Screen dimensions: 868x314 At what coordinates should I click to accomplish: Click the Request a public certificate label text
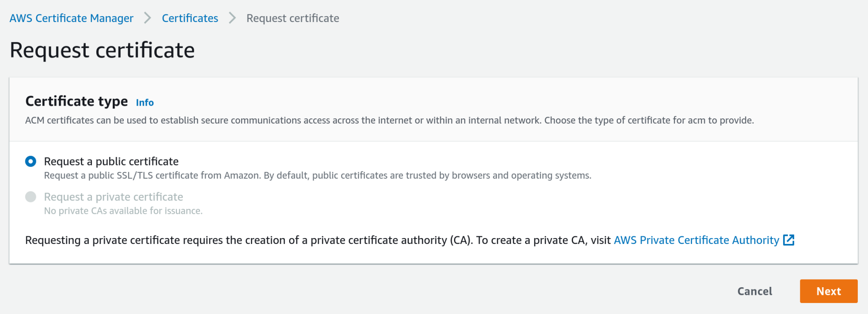pyautogui.click(x=111, y=161)
